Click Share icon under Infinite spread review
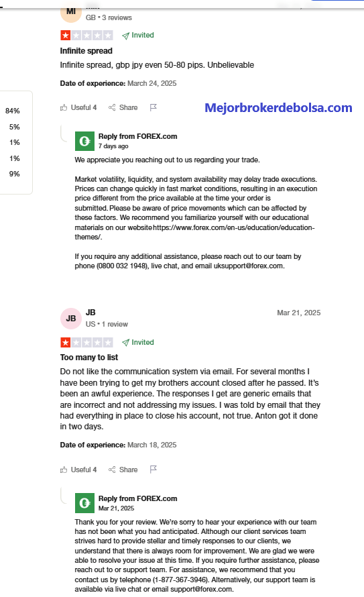The height and width of the screenshot is (597, 364). click(123, 108)
